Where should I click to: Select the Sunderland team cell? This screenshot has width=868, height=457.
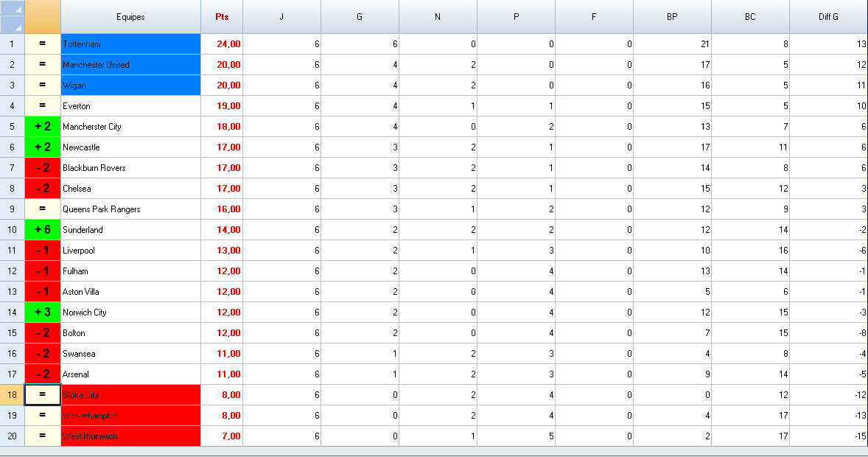(130, 229)
